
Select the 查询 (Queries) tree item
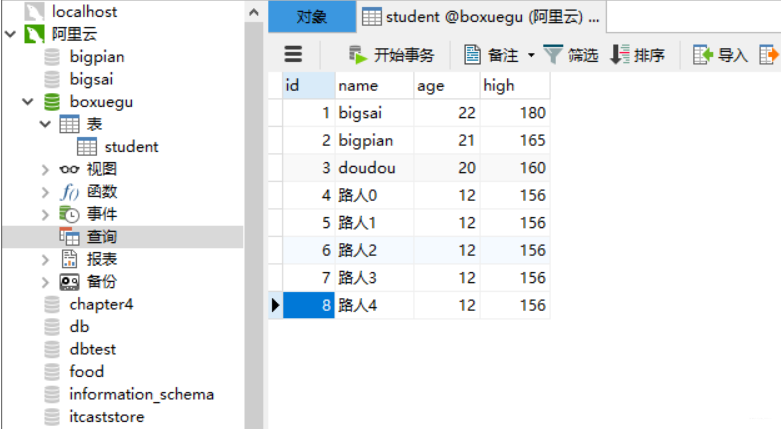[x=100, y=236]
